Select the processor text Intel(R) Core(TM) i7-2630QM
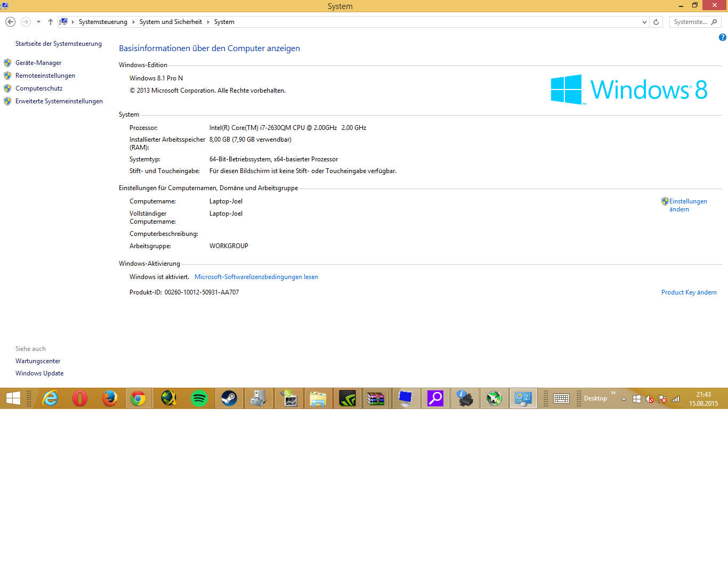The width and height of the screenshot is (728, 573). [249, 128]
